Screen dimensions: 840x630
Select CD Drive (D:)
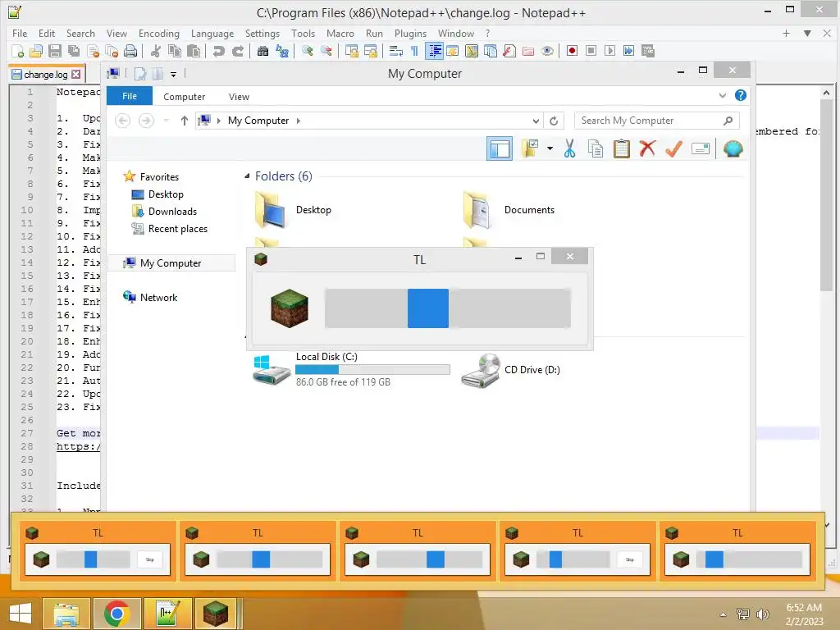tap(512, 370)
